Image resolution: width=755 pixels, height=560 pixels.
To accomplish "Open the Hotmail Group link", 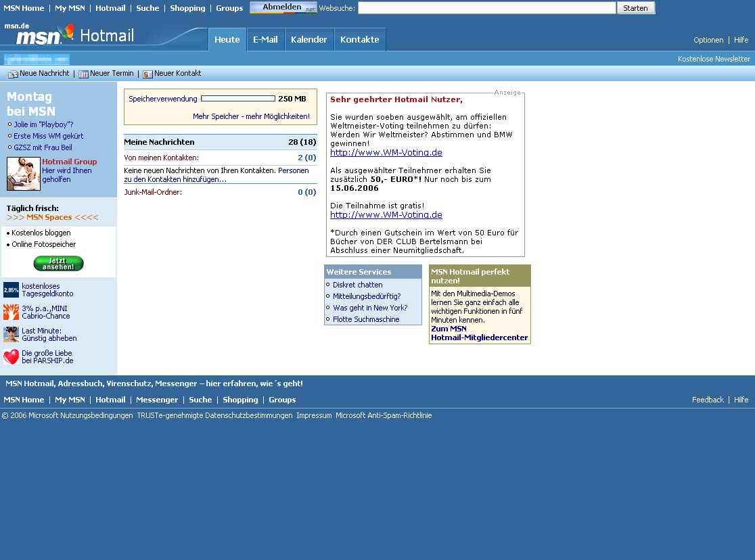I will (69, 162).
